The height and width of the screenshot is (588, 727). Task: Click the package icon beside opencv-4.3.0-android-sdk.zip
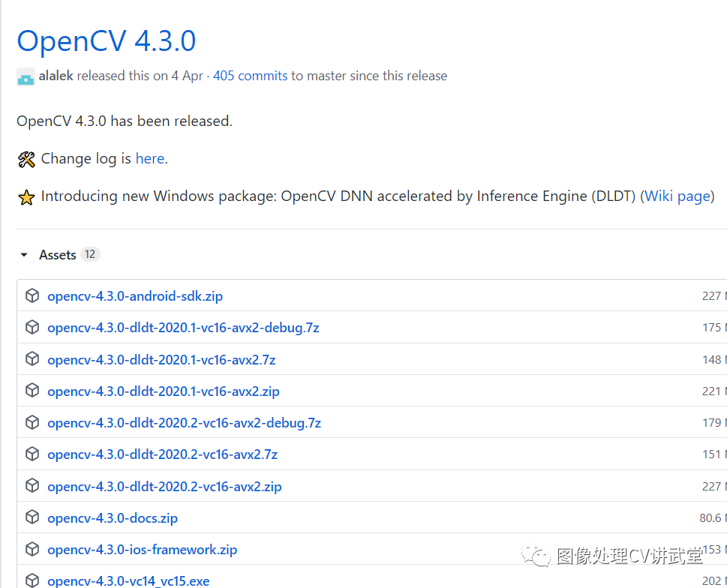pyautogui.click(x=32, y=295)
